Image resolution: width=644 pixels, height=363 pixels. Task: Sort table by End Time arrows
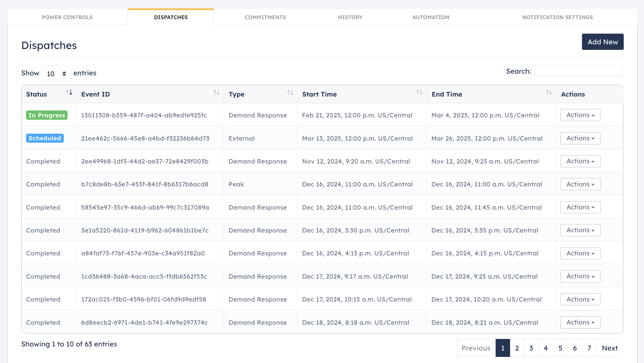pyautogui.click(x=549, y=92)
